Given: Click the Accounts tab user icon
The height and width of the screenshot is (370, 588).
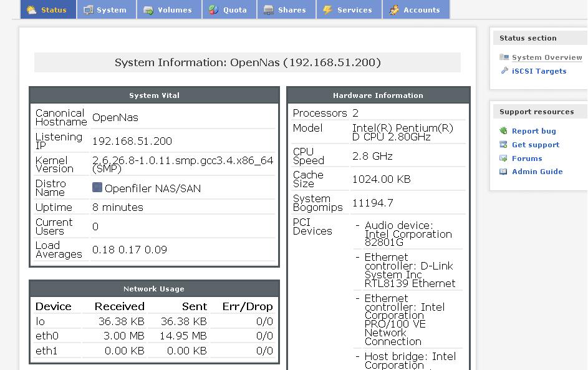Looking at the screenshot, I should (x=394, y=10).
